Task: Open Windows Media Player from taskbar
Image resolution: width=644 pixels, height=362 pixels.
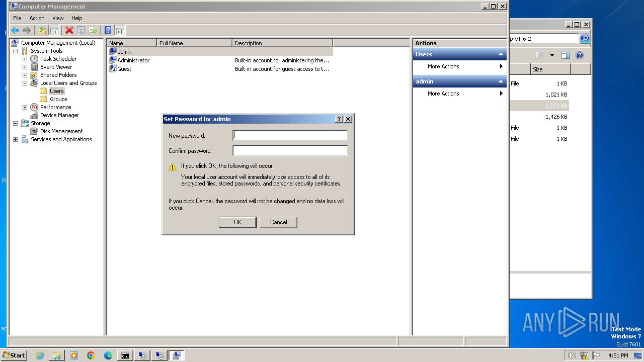Action: [x=74, y=355]
